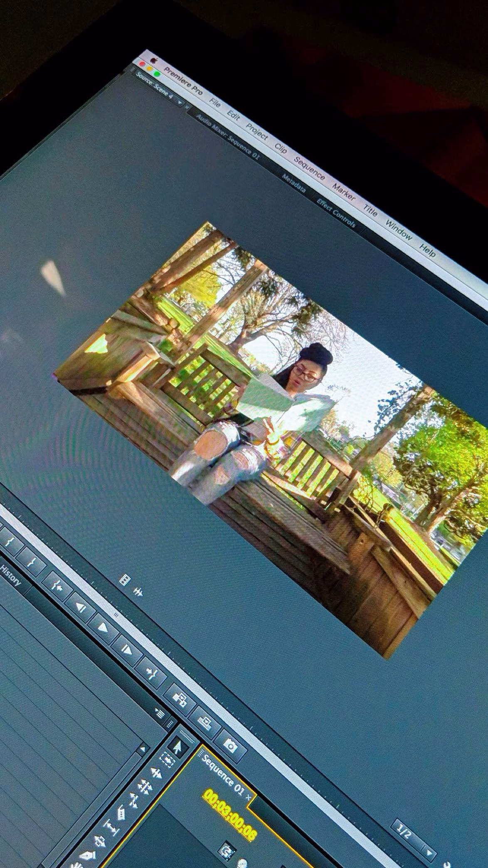The image size is (488, 868).
Task: Switch to the Effect Controls tab
Action: pyautogui.click(x=336, y=213)
